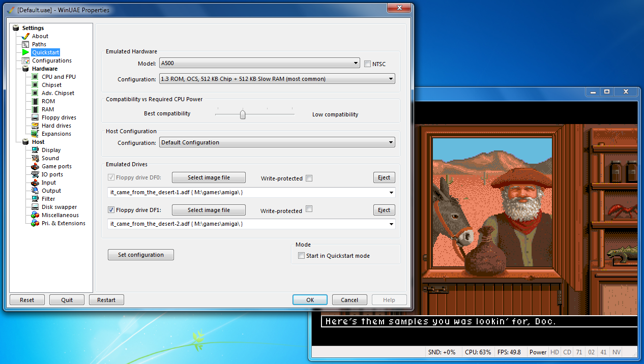Click the ROM chip icon

35,101
